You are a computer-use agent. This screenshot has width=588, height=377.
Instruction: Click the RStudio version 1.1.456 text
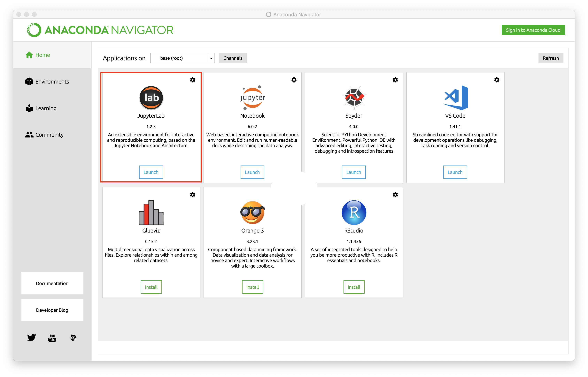pos(354,241)
